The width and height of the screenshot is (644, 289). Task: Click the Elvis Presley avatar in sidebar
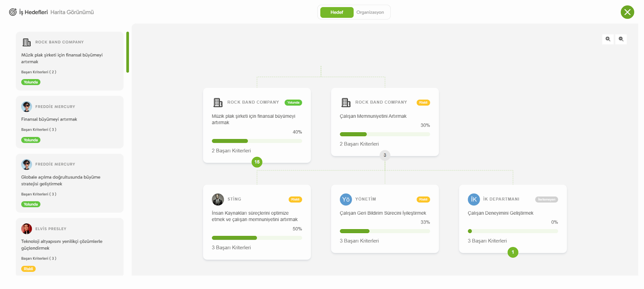coord(27,229)
